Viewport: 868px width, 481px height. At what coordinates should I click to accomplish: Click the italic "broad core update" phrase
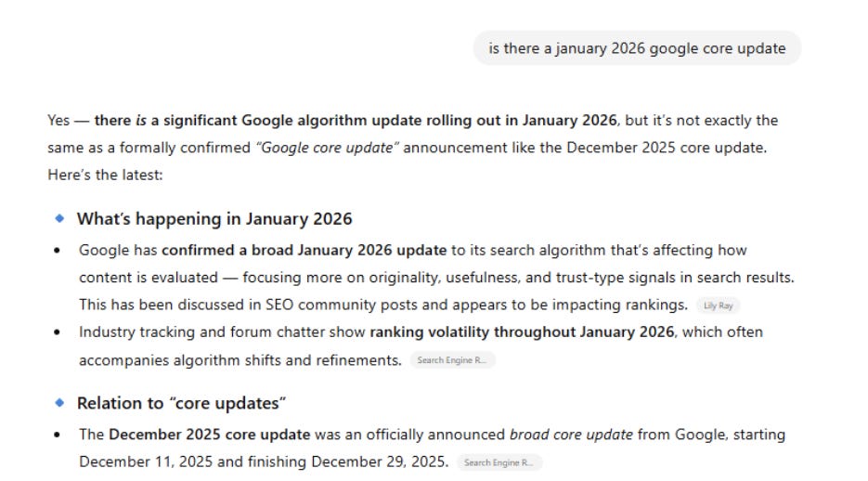click(x=571, y=435)
